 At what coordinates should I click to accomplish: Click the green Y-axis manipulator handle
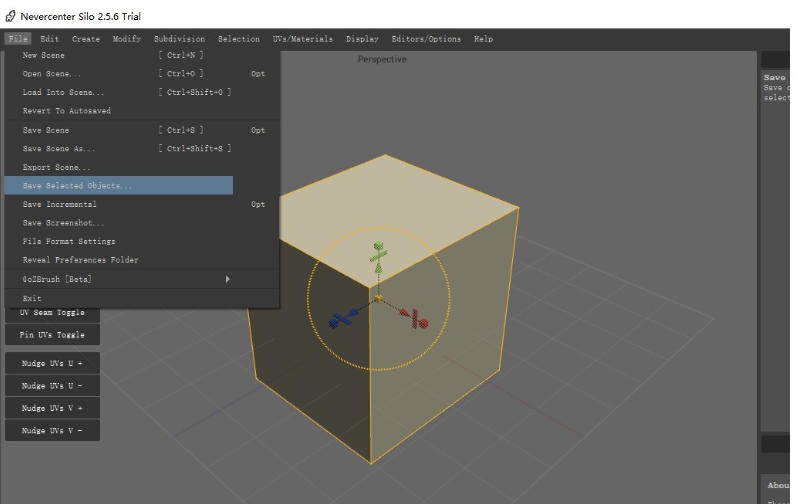378,255
